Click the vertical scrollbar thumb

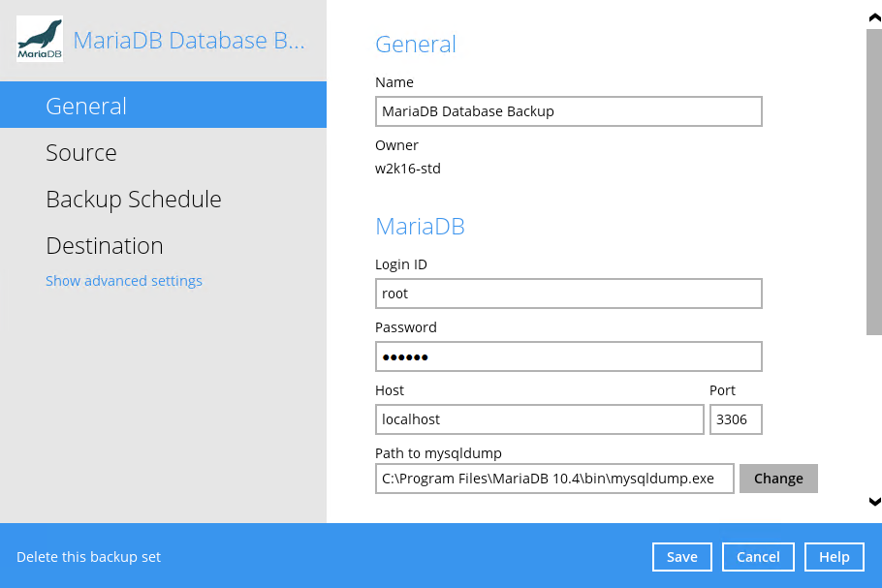(x=874, y=182)
